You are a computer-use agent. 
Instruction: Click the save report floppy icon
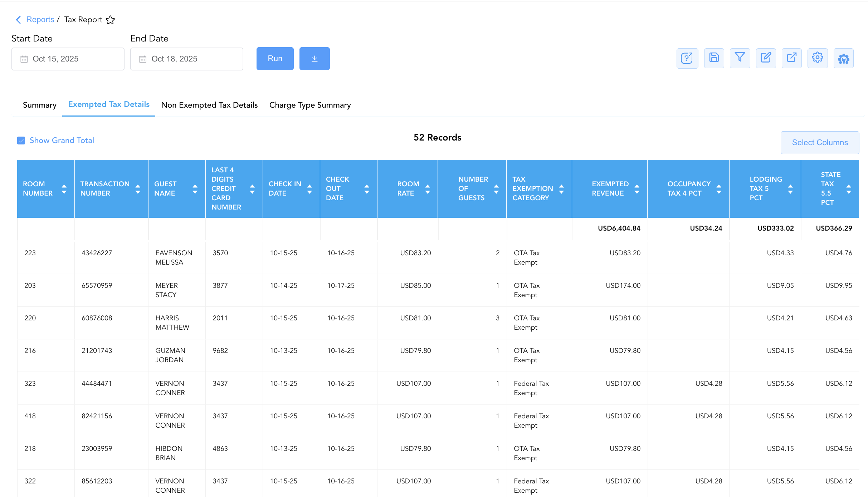[714, 58]
